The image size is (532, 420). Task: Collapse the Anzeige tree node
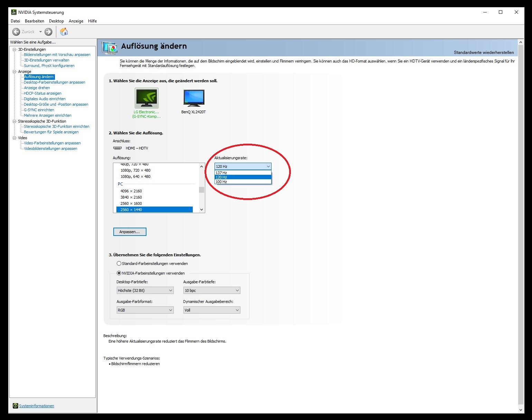coord(15,71)
